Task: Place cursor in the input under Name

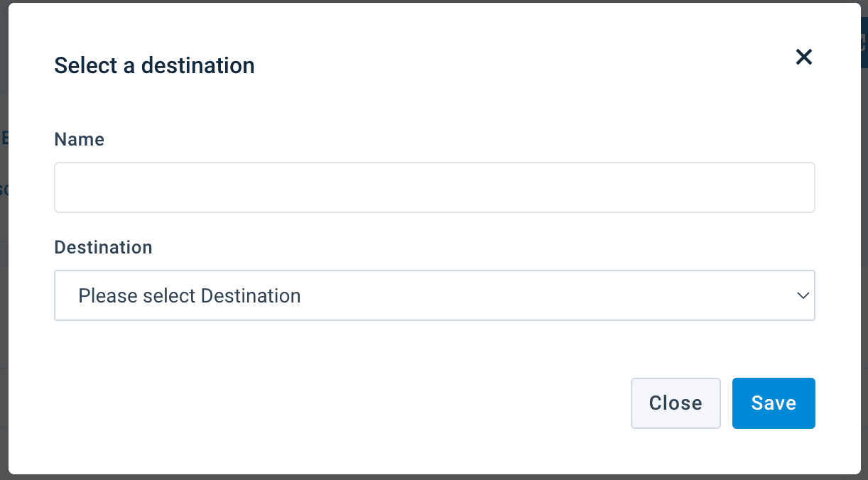Action: click(434, 187)
